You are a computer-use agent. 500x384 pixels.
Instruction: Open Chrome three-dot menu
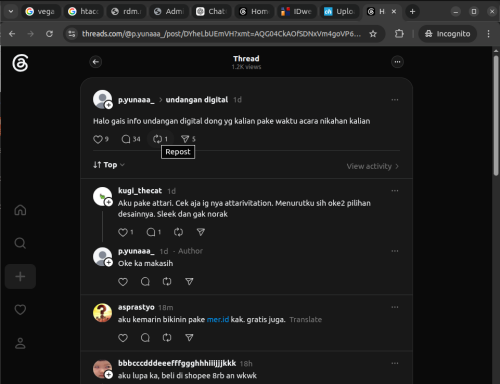(488, 34)
